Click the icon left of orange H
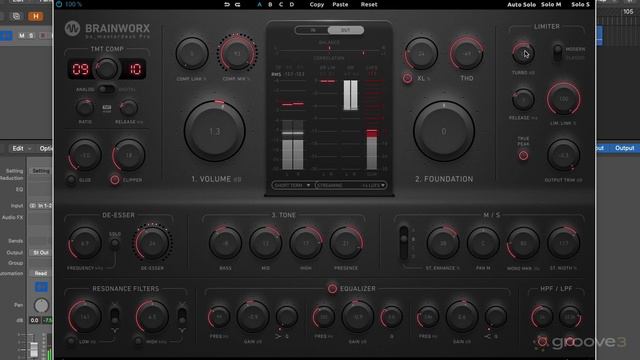 (16, 16)
